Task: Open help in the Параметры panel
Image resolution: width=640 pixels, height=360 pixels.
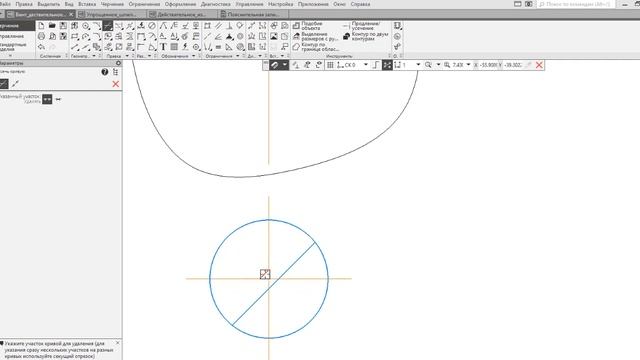Action: click(x=105, y=72)
